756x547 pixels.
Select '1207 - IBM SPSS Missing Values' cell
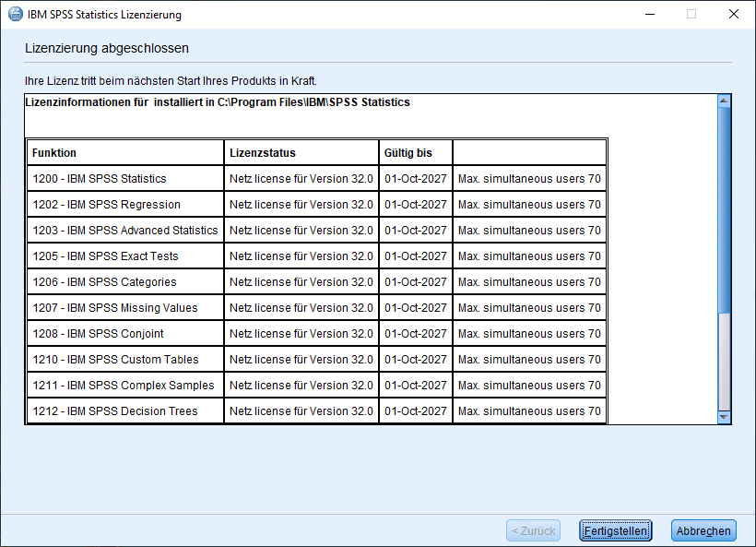click(125, 308)
